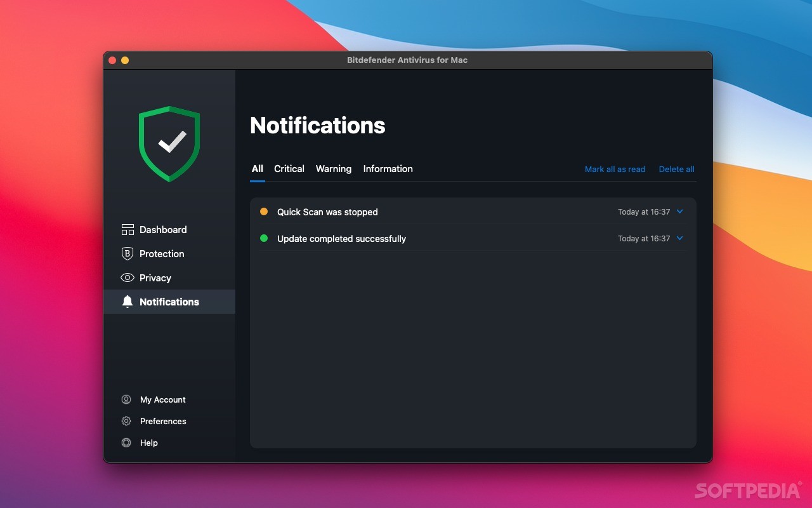Switch to the Critical tab
This screenshot has width=812, height=508.
[289, 169]
